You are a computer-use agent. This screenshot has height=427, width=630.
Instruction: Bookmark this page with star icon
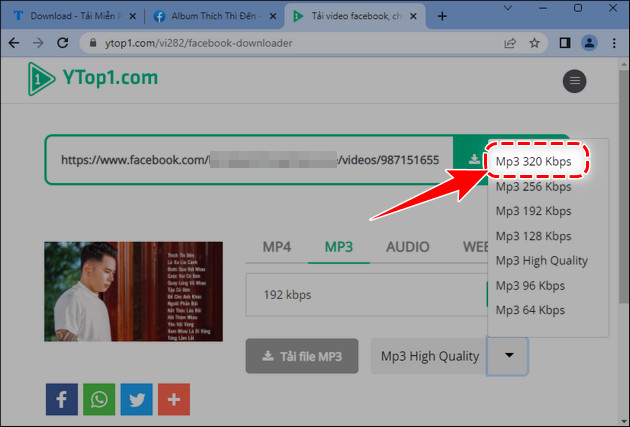pyautogui.click(x=535, y=43)
